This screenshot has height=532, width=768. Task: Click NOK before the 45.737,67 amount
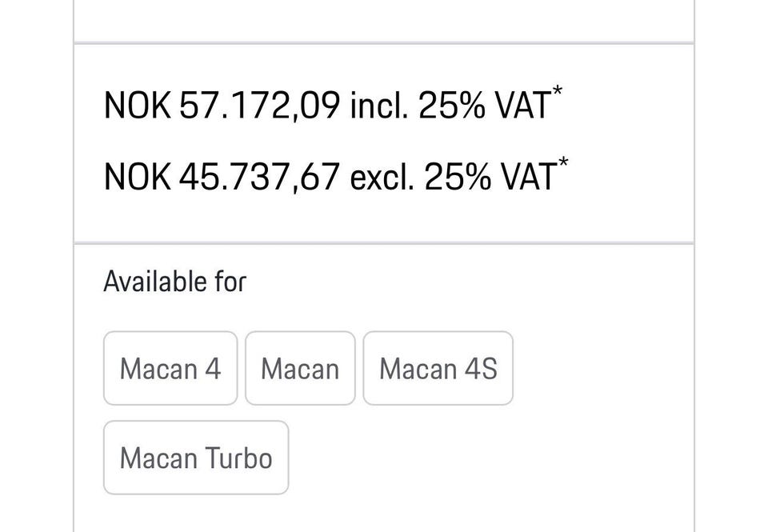click(137, 176)
